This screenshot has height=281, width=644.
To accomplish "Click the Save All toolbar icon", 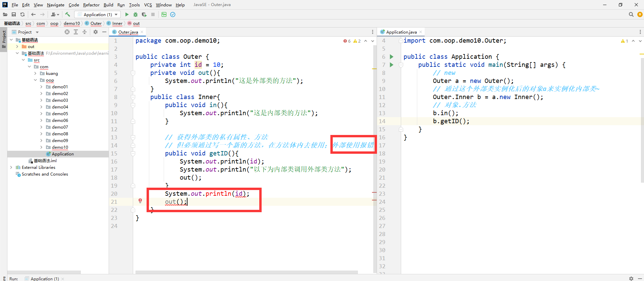I will tap(14, 14).
